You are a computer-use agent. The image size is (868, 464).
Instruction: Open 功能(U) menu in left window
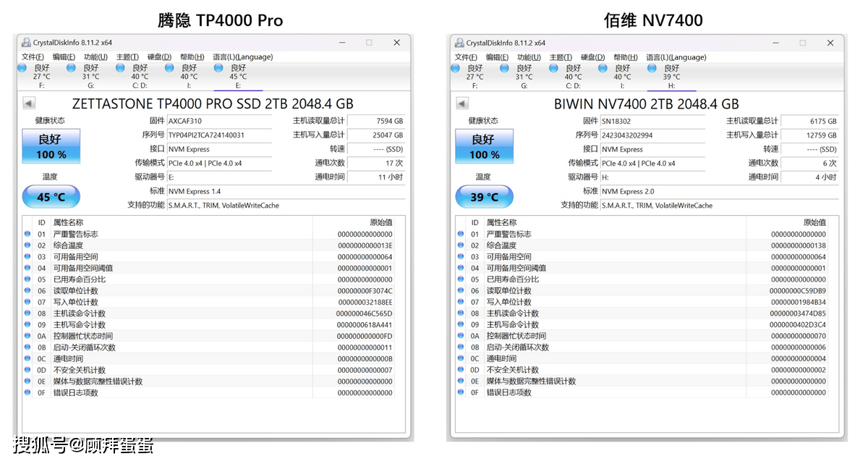click(95, 57)
